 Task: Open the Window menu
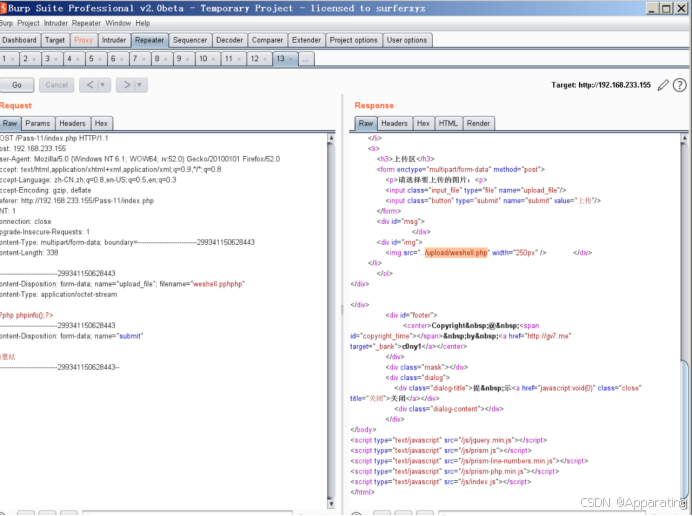click(x=118, y=23)
